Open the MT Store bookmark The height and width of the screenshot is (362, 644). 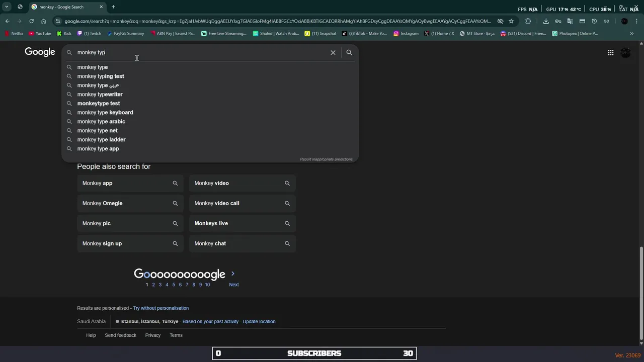(477, 34)
